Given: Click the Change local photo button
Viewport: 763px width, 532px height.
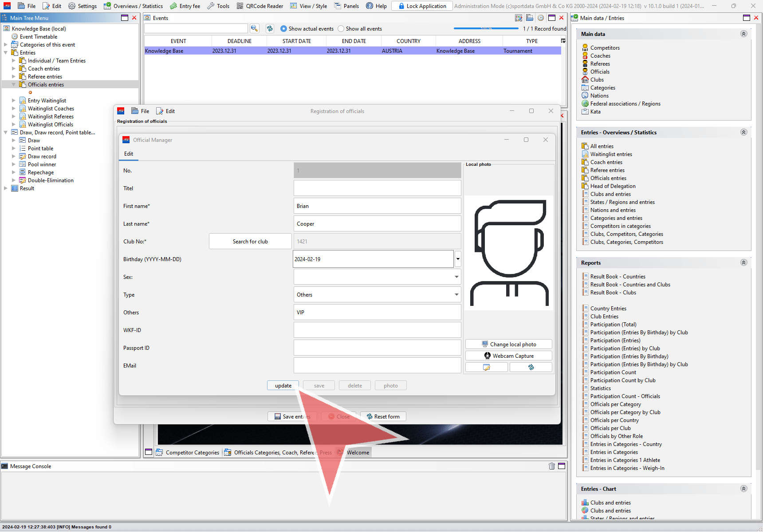Looking at the screenshot, I should (x=508, y=344).
